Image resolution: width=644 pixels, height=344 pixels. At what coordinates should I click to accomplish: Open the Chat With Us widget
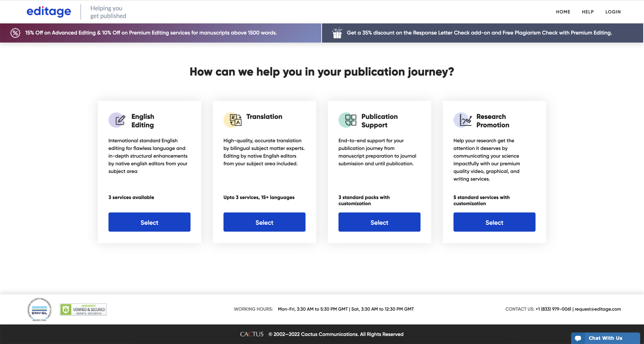tap(605, 338)
